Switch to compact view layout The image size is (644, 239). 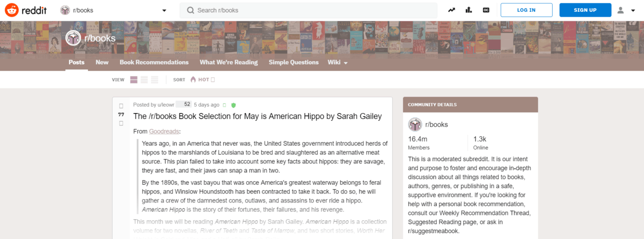(155, 80)
